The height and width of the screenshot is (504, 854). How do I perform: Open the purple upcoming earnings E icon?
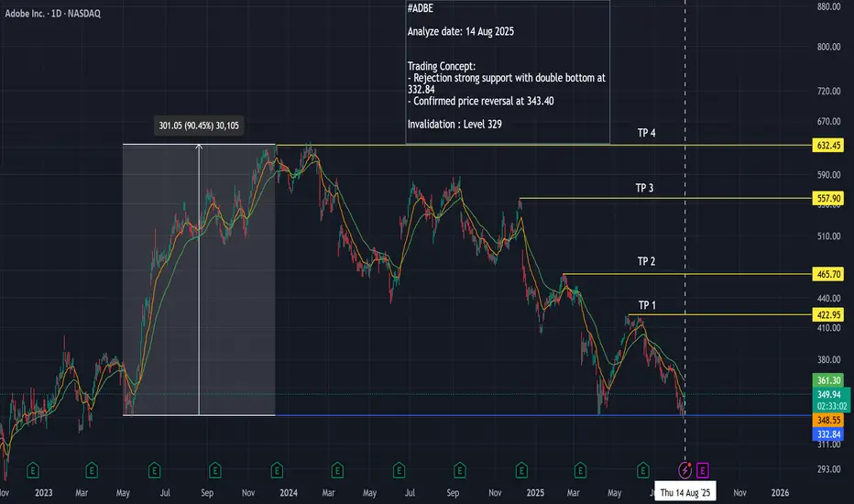[x=703, y=470]
